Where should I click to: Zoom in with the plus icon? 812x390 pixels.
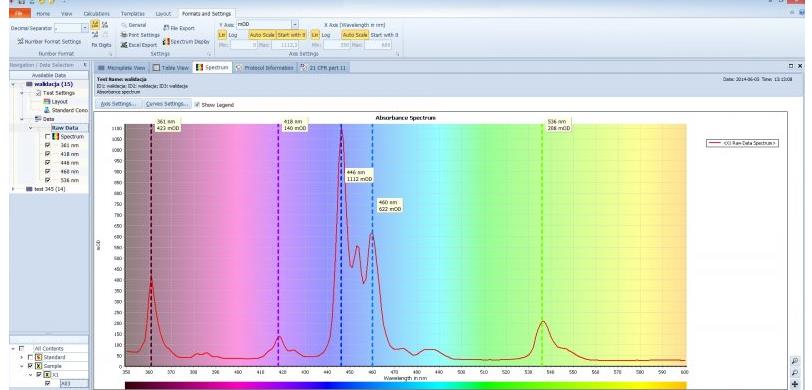click(x=795, y=384)
